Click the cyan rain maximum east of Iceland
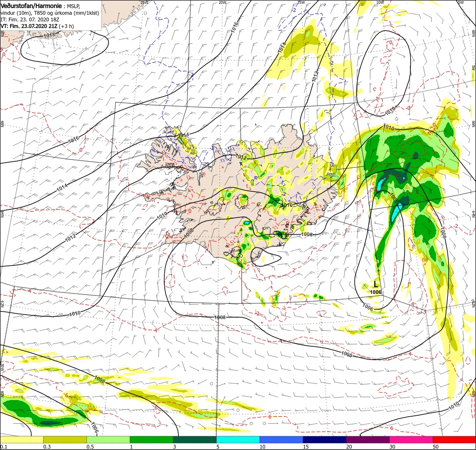Viewport: 476px width, 450px height. (x=396, y=213)
